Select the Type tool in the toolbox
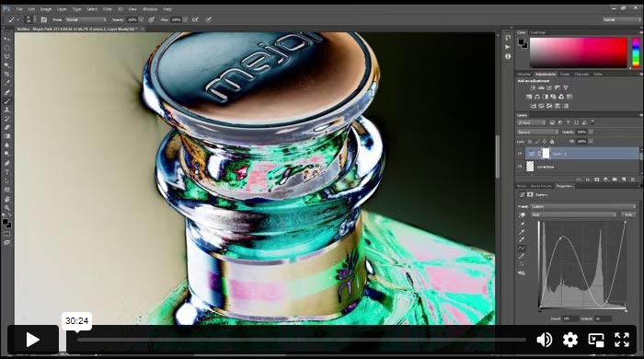 (x=7, y=172)
